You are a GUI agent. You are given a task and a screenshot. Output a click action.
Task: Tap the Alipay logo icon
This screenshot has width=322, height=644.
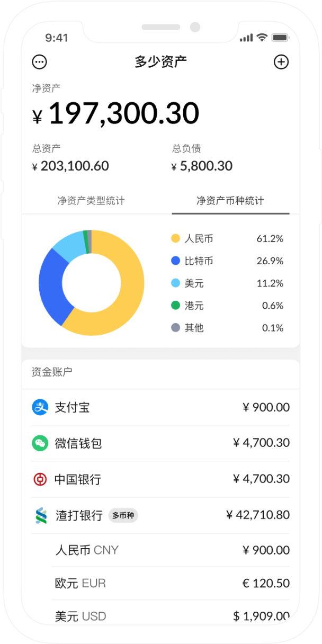click(40, 407)
